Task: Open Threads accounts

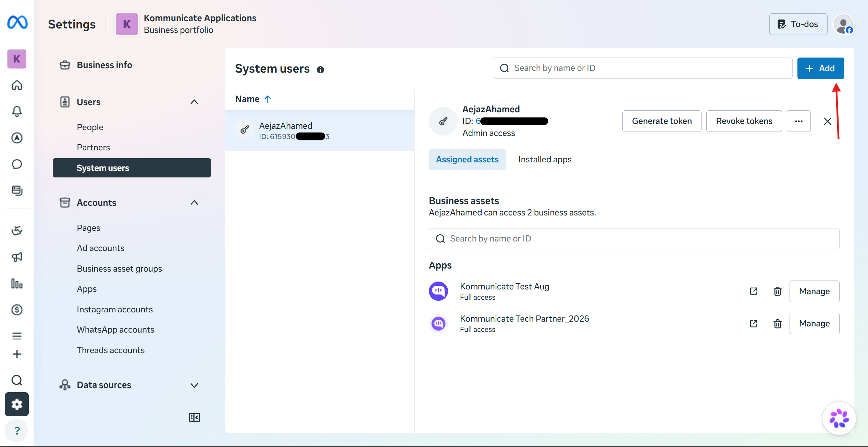Action: [x=111, y=350]
